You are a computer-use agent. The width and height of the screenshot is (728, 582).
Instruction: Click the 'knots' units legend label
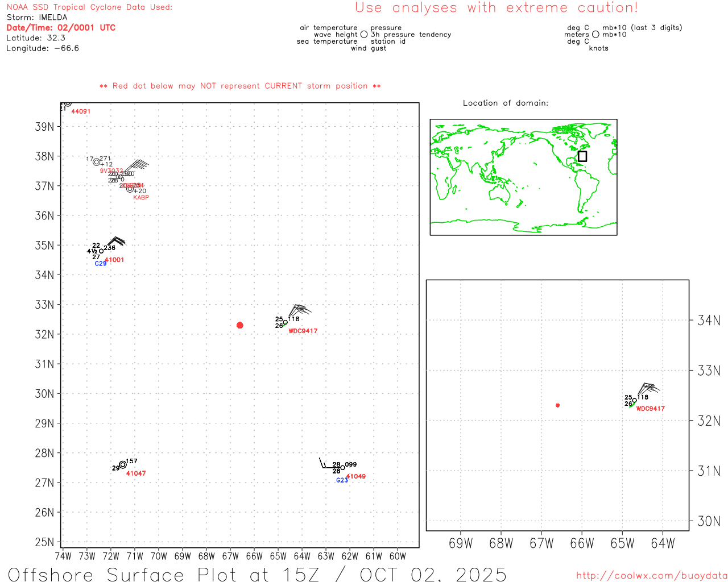point(599,48)
